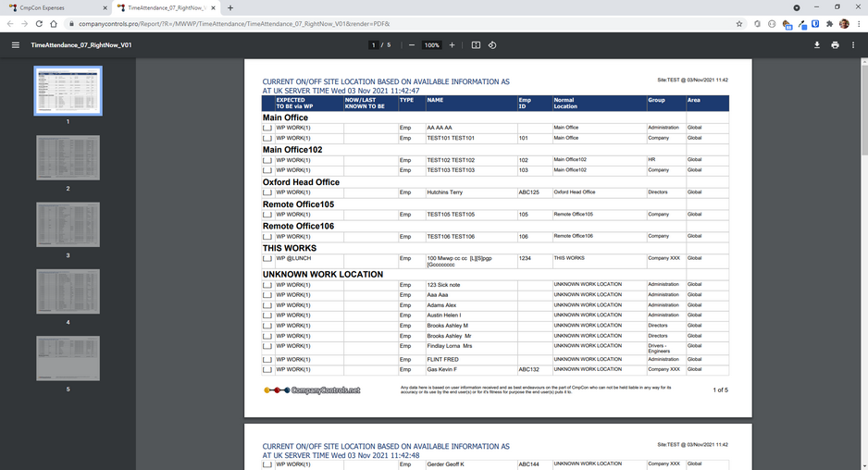The width and height of the screenshot is (868, 470).
Task: Switch to CmpCon Expenses tab
Action: (x=57, y=7)
